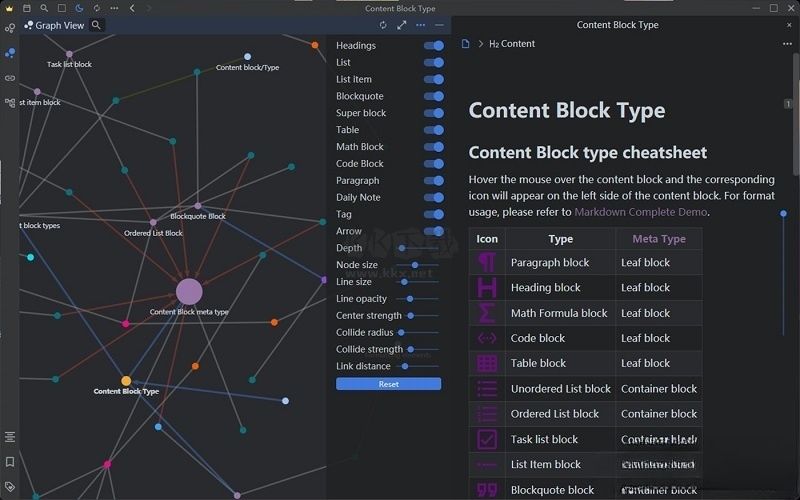The width and height of the screenshot is (800, 500).
Task: Click the Table block grid icon
Action: 487,363
